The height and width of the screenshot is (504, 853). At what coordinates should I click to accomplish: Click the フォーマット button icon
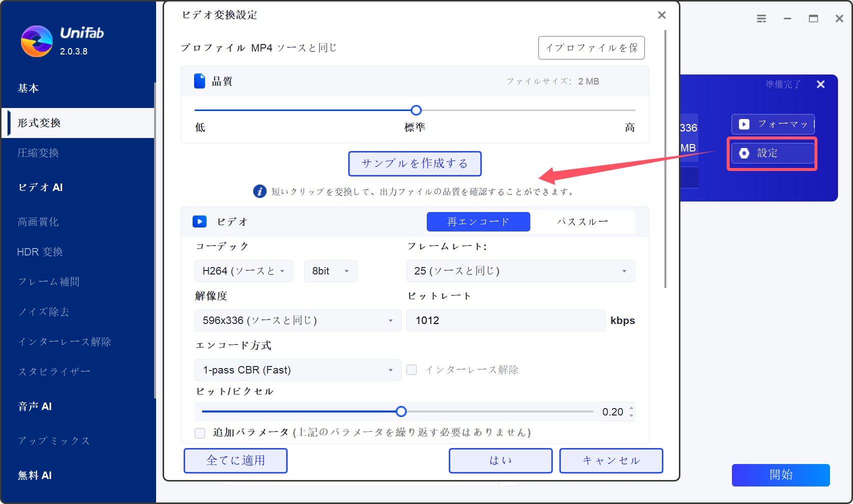(744, 124)
